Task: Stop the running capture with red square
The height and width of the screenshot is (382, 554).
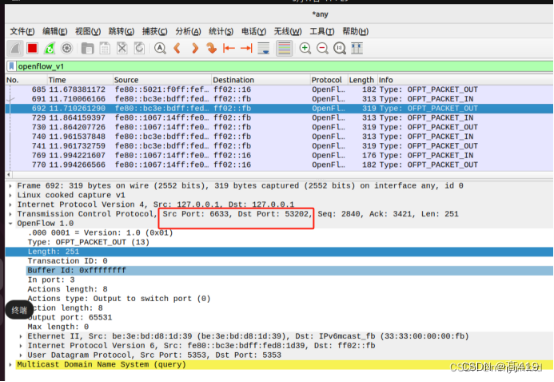Action: pyautogui.click(x=32, y=48)
